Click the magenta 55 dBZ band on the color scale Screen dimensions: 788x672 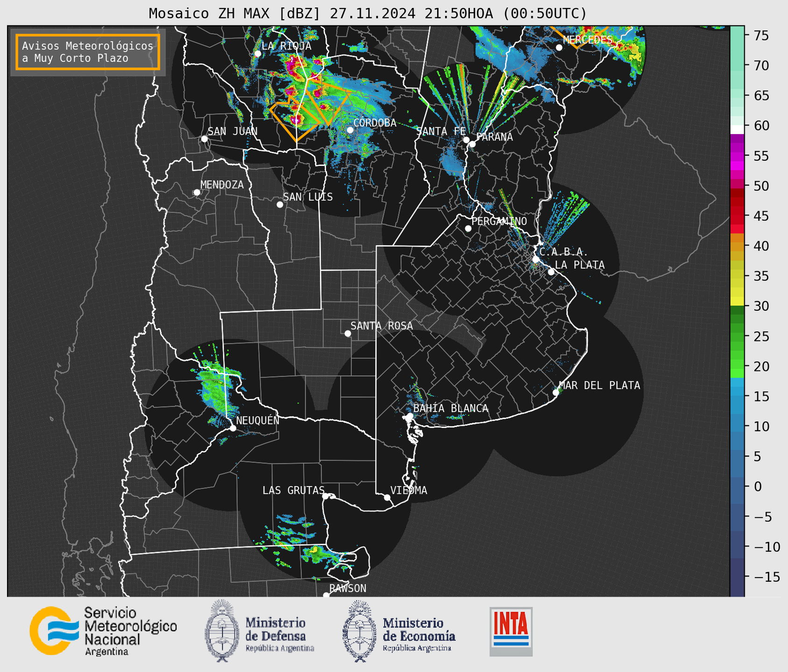pos(737,156)
